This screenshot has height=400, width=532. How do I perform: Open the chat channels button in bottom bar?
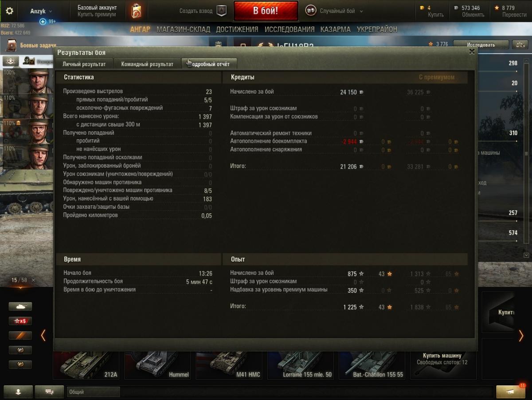click(50, 392)
